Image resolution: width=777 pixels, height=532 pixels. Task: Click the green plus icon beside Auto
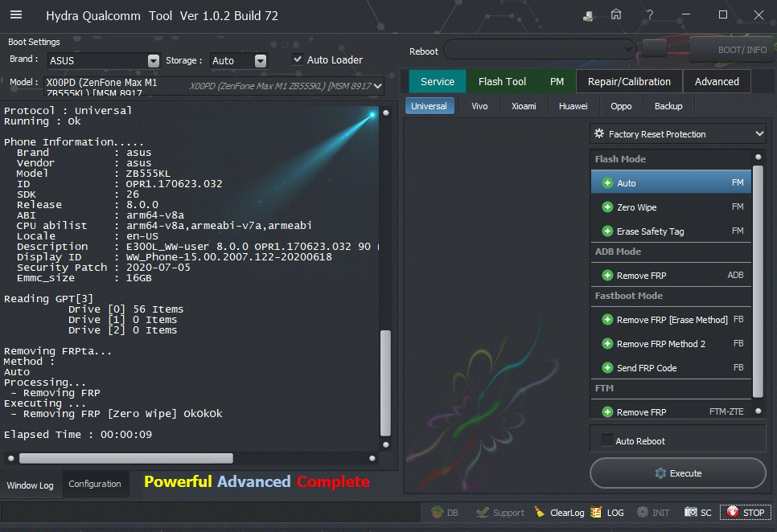coord(607,183)
